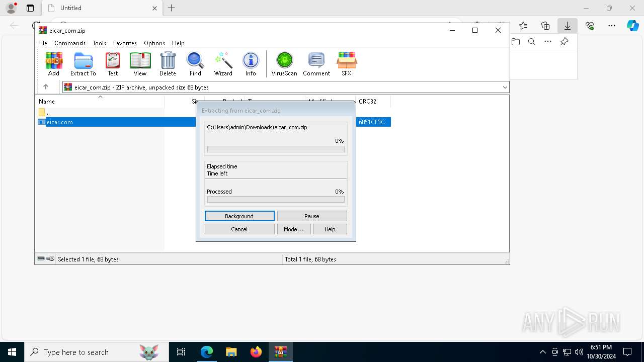Search downloads in Edge panel
Viewport: 644px width, 362px height.
click(x=532, y=42)
